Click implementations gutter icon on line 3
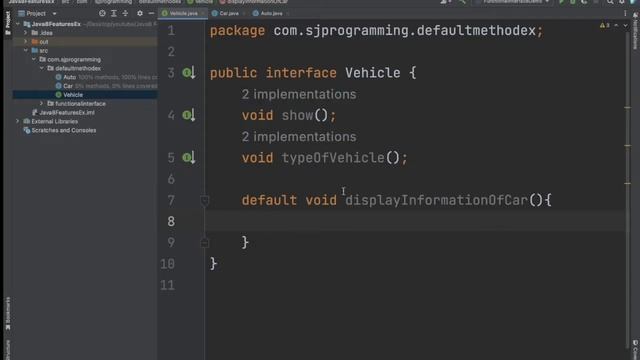This screenshot has height=360, width=640. pos(189,73)
